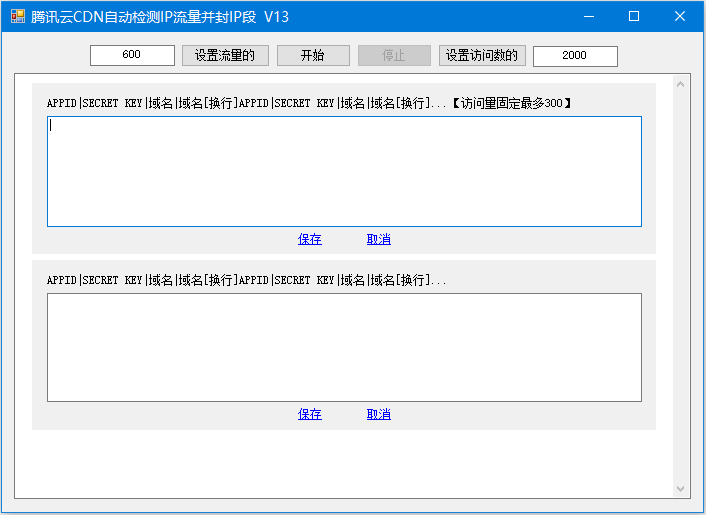Cancel the upper configuration with 取消
Viewport: 706px width, 515px height.
coord(379,239)
